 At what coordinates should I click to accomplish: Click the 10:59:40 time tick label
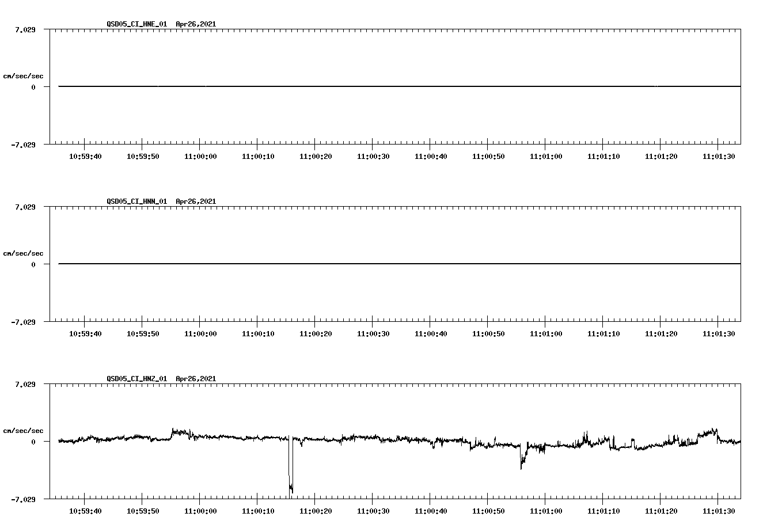(x=85, y=155)
